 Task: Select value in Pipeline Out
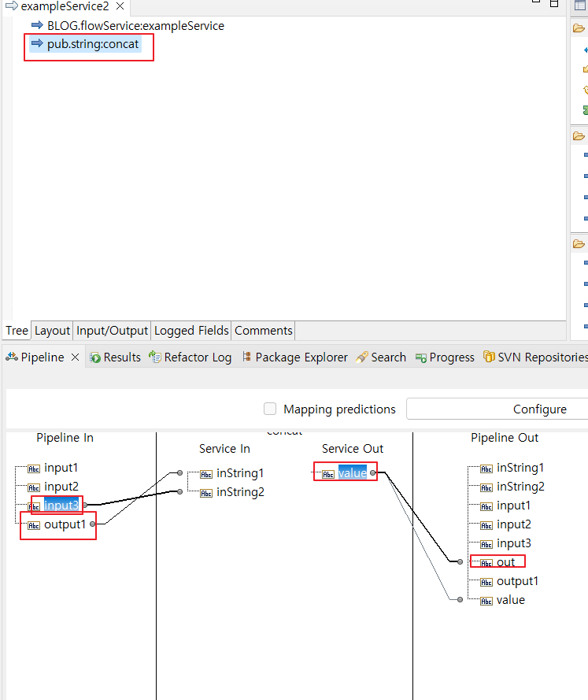510,600
